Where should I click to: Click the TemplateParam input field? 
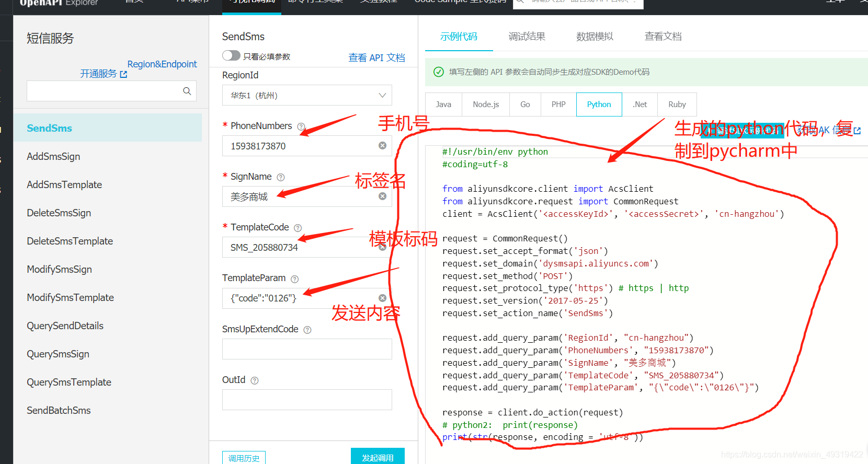pyautogui.click(x=307, y=298)
